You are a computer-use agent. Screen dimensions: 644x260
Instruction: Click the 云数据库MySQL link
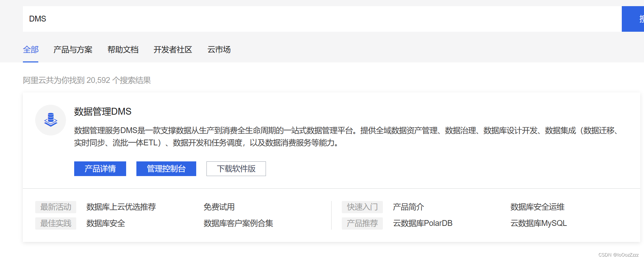pyautogui.click(x=539, y=223)
